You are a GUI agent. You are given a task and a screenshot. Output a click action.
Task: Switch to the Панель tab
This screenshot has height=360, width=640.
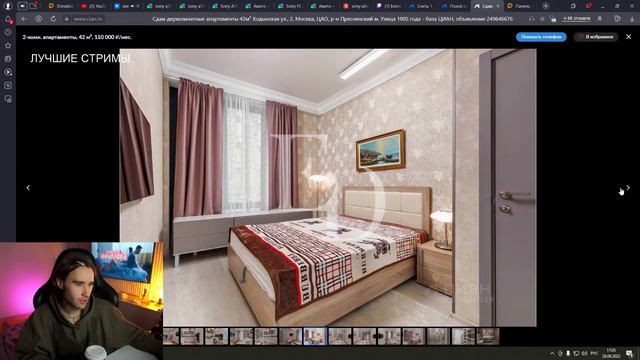[519, 6]
